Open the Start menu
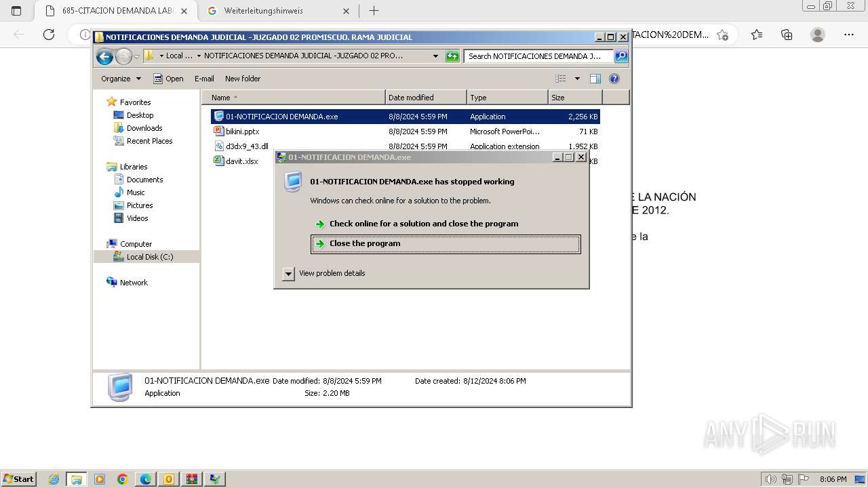Viewport: 868px width, 488px height. click(18, 479)
